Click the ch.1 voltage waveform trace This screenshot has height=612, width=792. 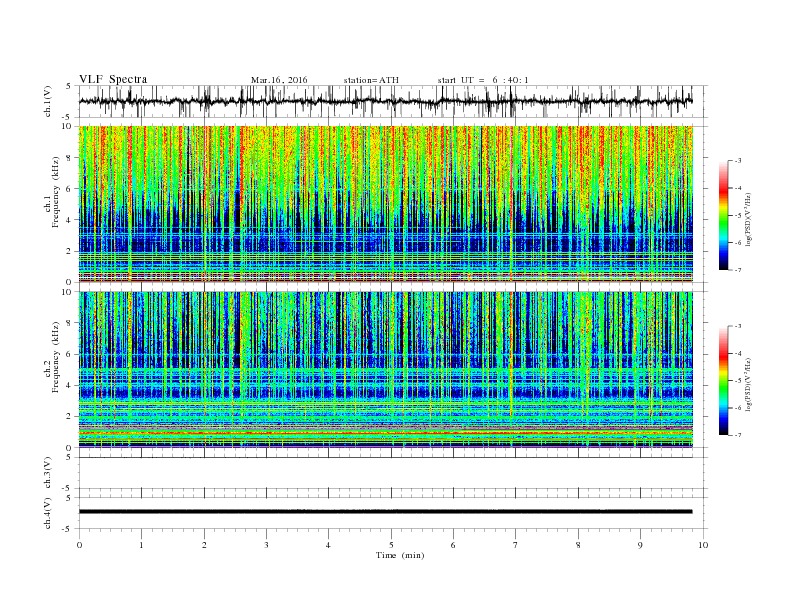[385, 101]
